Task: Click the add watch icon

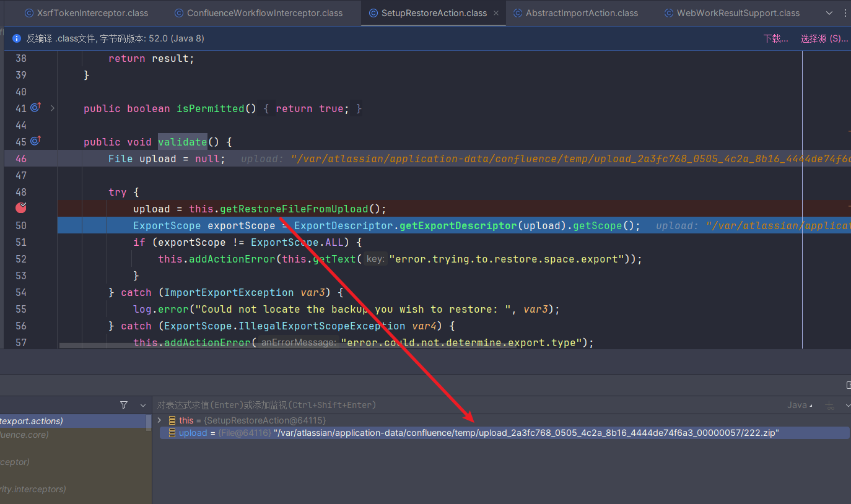Action: (x=830, y=406)
